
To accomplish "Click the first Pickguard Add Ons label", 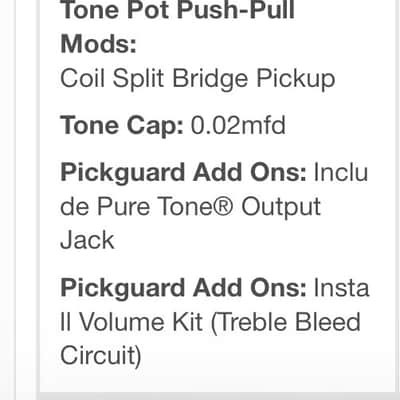I will click(x=183, y=173).
